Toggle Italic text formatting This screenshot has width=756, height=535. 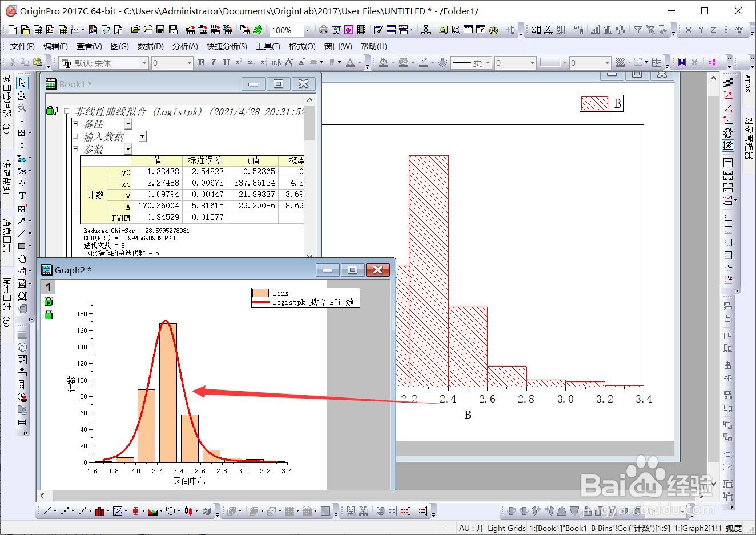214,63
